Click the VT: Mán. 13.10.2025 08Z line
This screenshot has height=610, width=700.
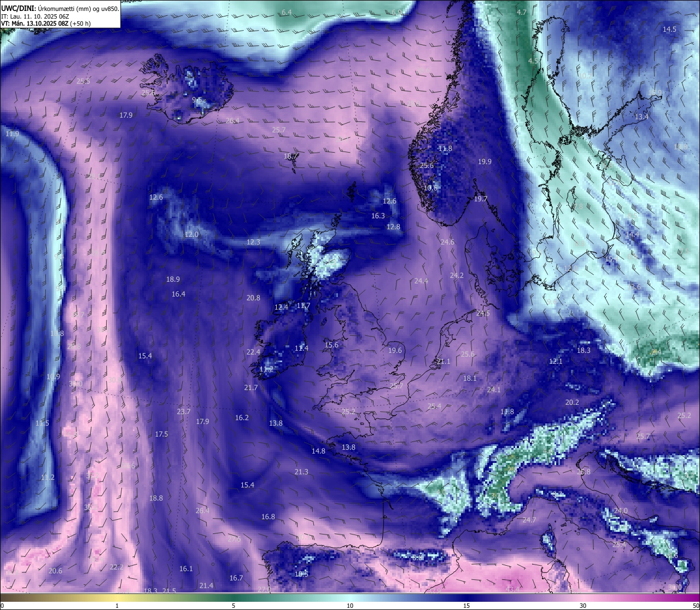click(46, 24)
